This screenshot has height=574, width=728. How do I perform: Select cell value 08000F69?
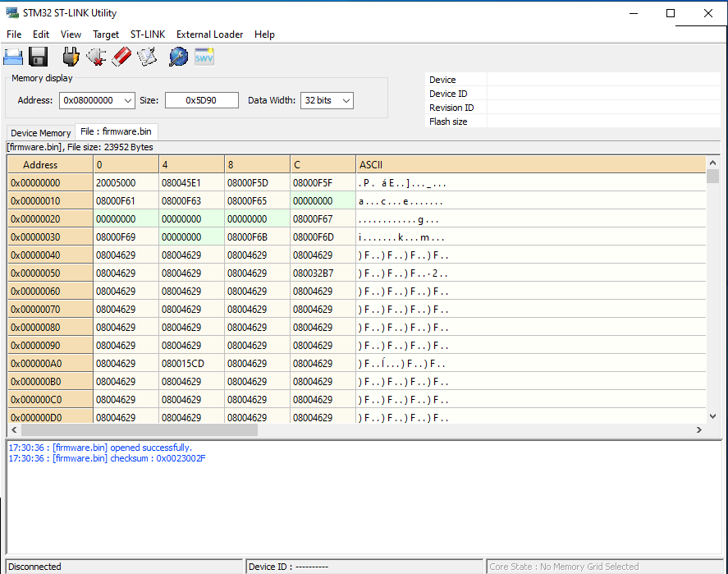coord(126,237)
